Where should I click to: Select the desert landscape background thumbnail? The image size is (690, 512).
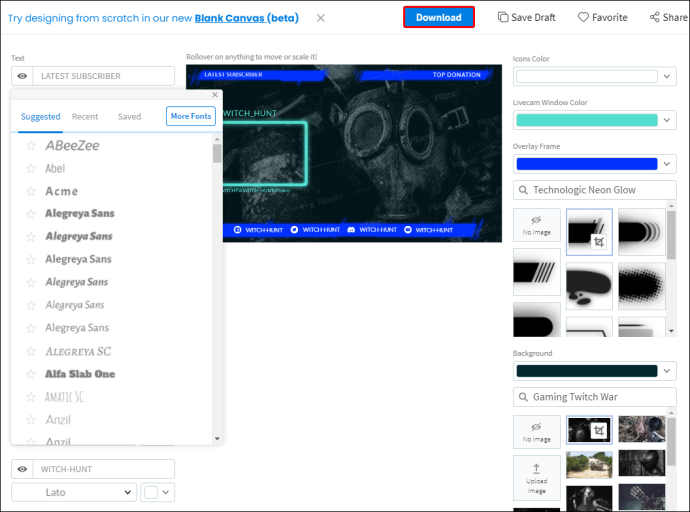589,464
